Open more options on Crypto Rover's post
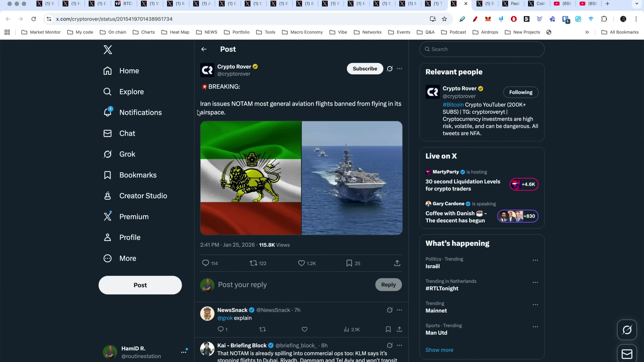The width and height of the screenshot is (644, 362). [399, 69]
